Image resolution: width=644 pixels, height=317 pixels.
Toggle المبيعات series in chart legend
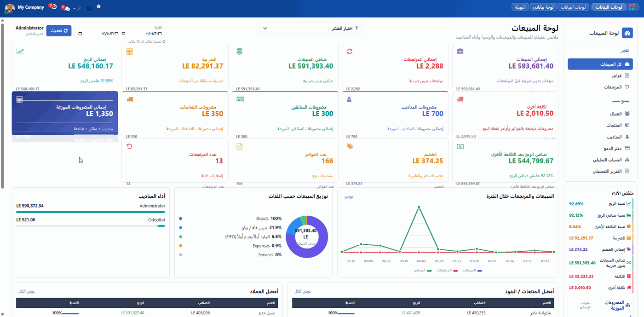[x=472, y=271]
